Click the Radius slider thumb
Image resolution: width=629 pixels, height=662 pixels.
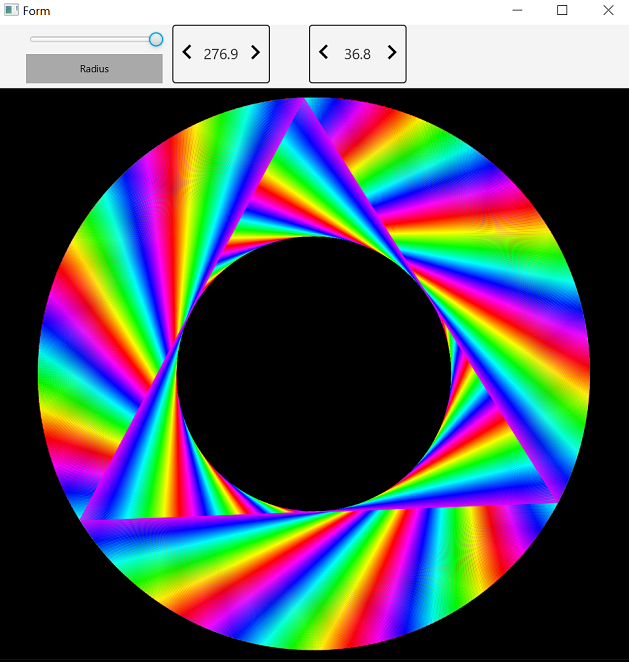[x=156, y=39]
